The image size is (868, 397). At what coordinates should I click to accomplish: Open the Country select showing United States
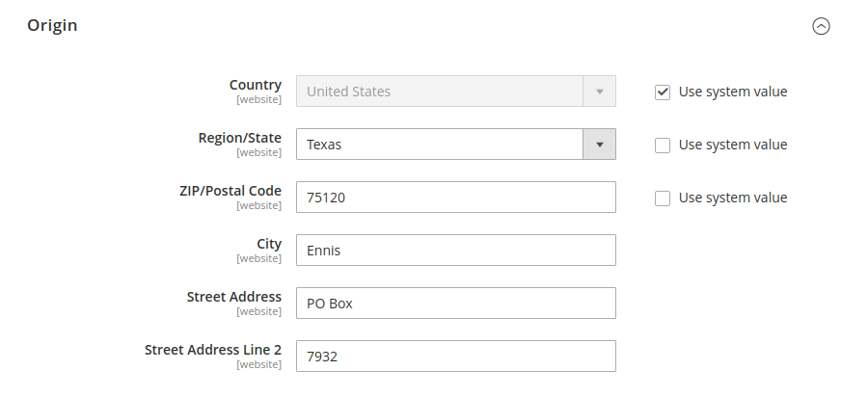(x=456, y=92)
